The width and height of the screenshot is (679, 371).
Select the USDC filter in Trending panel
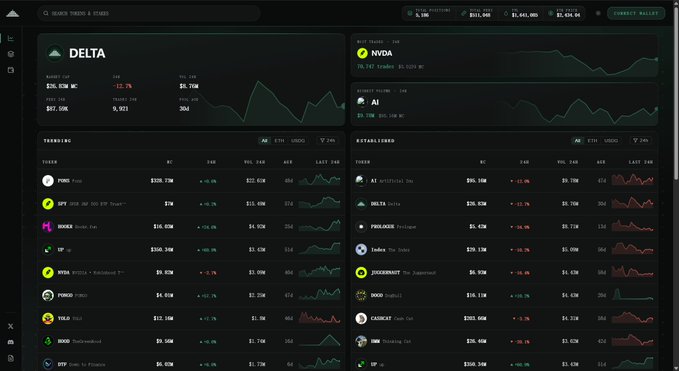tap(298, 141)
